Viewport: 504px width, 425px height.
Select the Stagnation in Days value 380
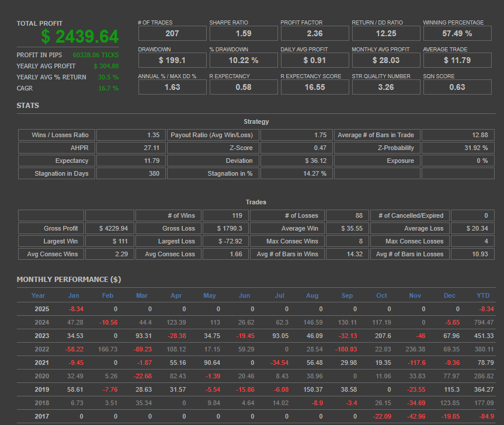154,173
